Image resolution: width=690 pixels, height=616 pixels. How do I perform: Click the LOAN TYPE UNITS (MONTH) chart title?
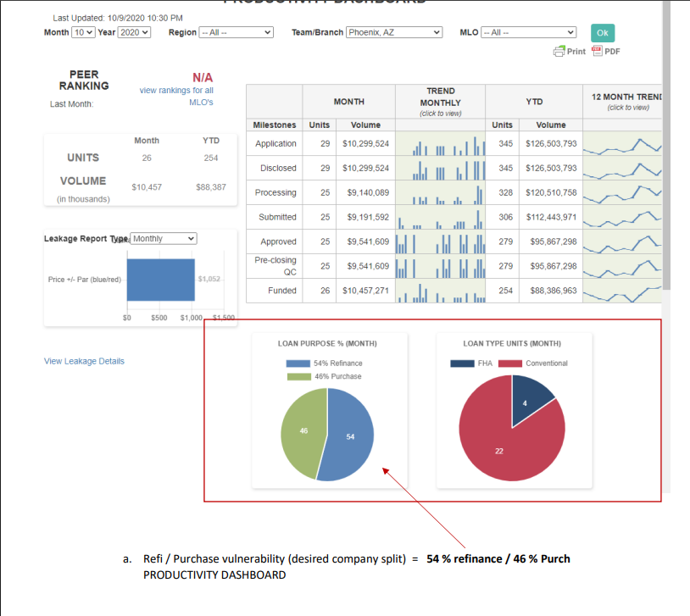coord(512,344)
